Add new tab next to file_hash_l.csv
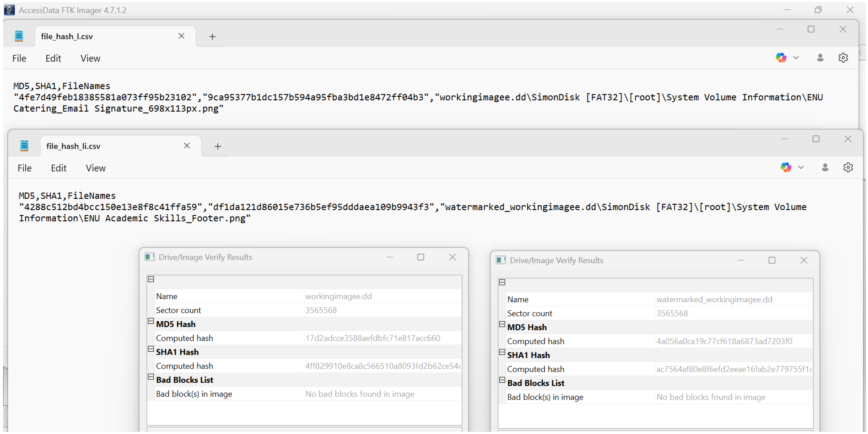868x434 pixels. coord(212,36)
